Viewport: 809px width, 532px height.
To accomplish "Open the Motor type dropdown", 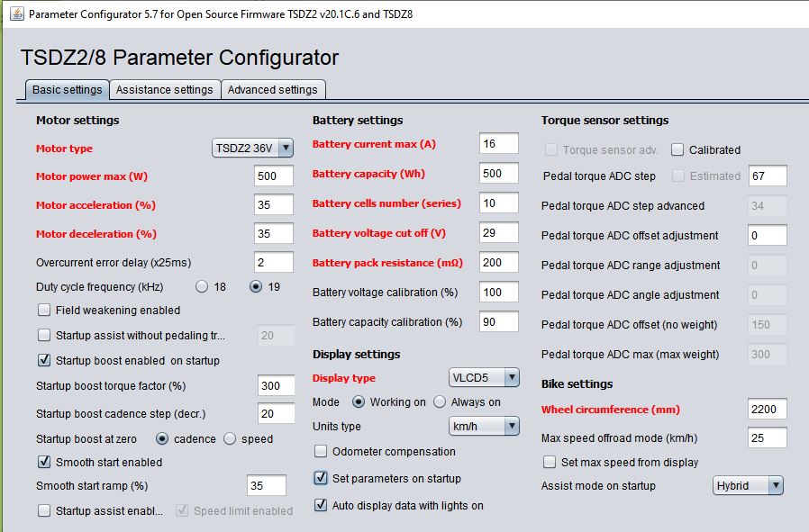I will [253, 149].
